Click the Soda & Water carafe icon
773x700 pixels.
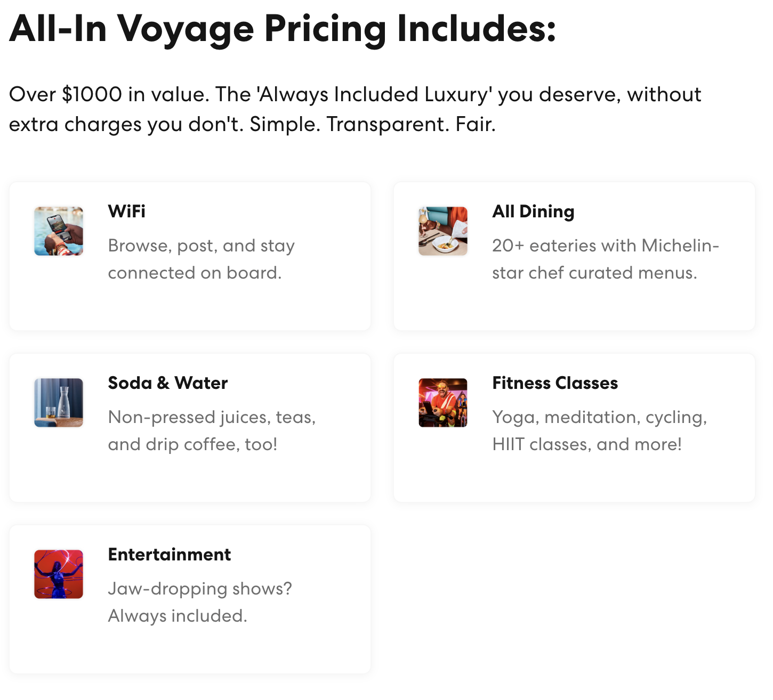click(x=59, y=403)
